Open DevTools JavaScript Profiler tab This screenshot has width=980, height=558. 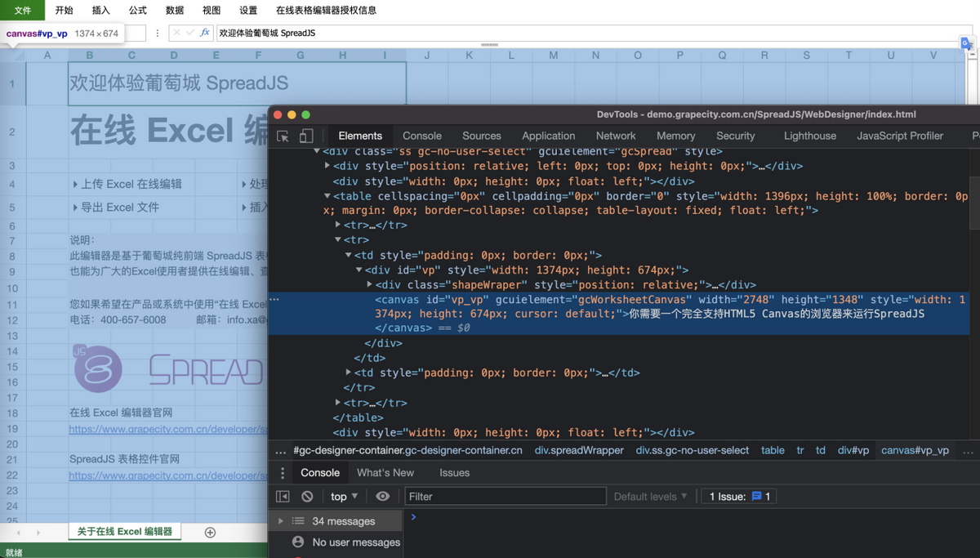click(x=900, y=136)
